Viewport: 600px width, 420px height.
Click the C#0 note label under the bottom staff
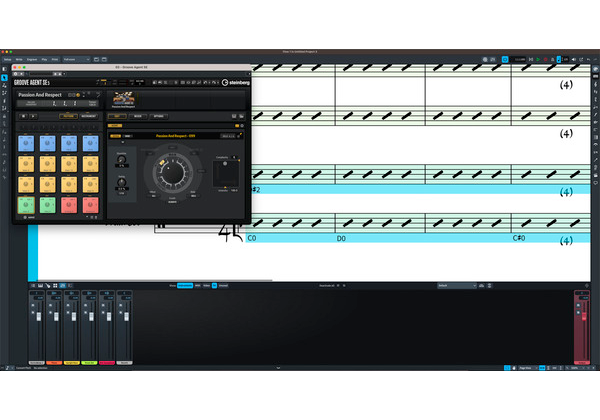point(519,238)
